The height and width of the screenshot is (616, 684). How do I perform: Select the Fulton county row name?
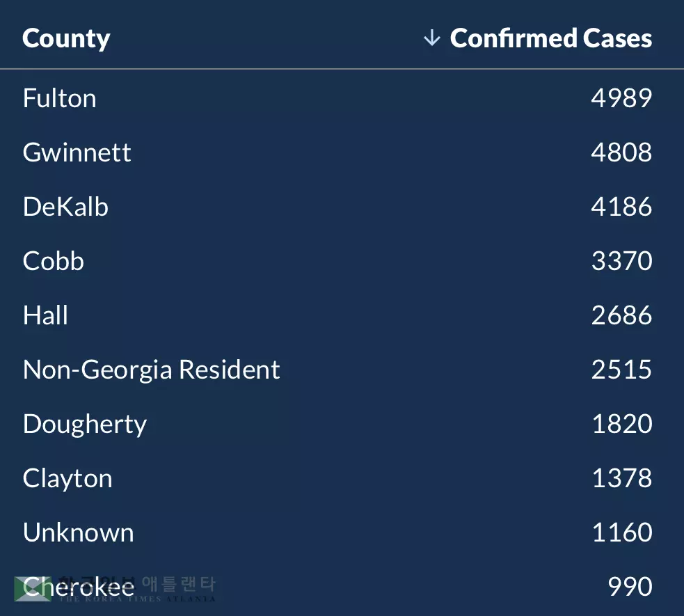pos(59,98)
